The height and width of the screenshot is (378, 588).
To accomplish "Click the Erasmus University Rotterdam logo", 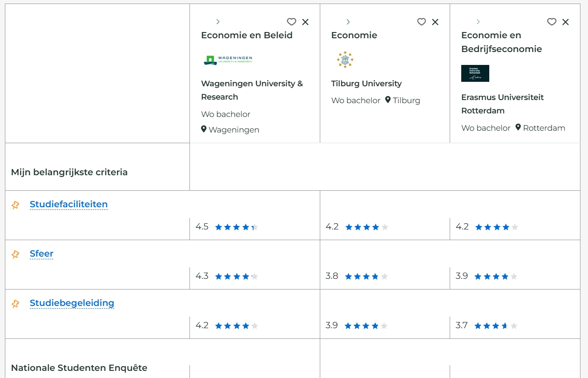I will tap(475, 73).
